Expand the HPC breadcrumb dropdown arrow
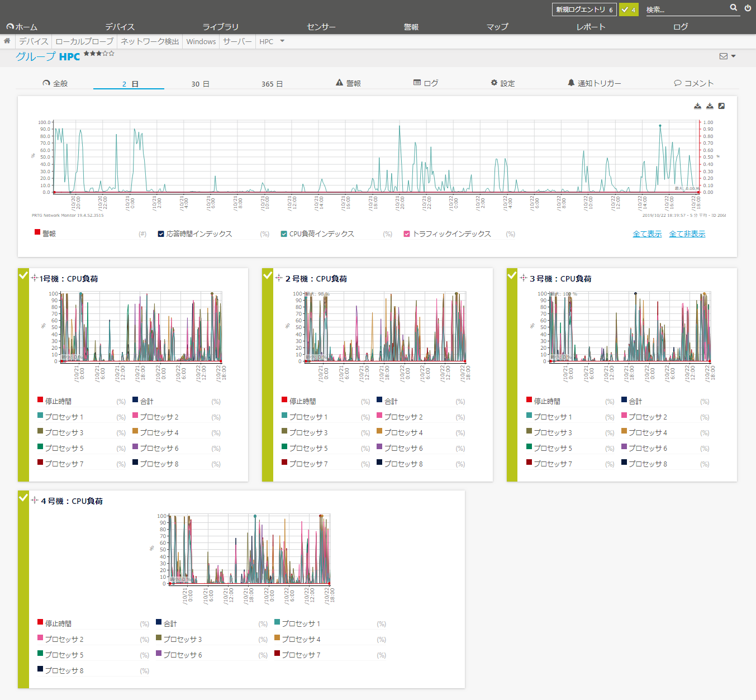This screenshot has height=700, width=756. tap(282, 41)
